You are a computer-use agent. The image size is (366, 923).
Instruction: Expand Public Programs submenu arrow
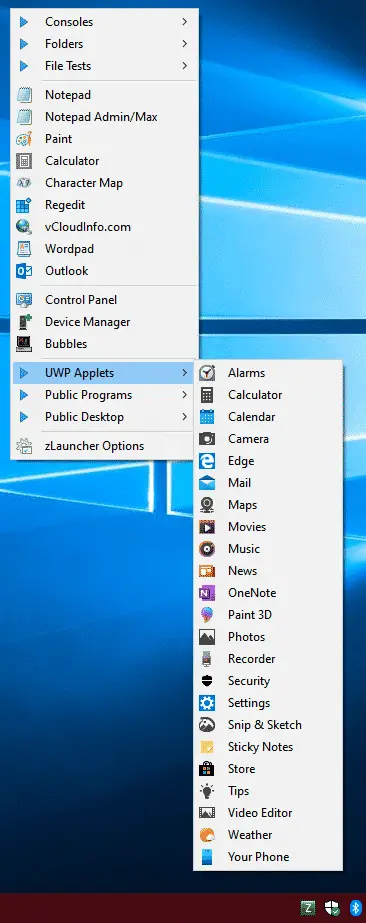tap(184, 395)
